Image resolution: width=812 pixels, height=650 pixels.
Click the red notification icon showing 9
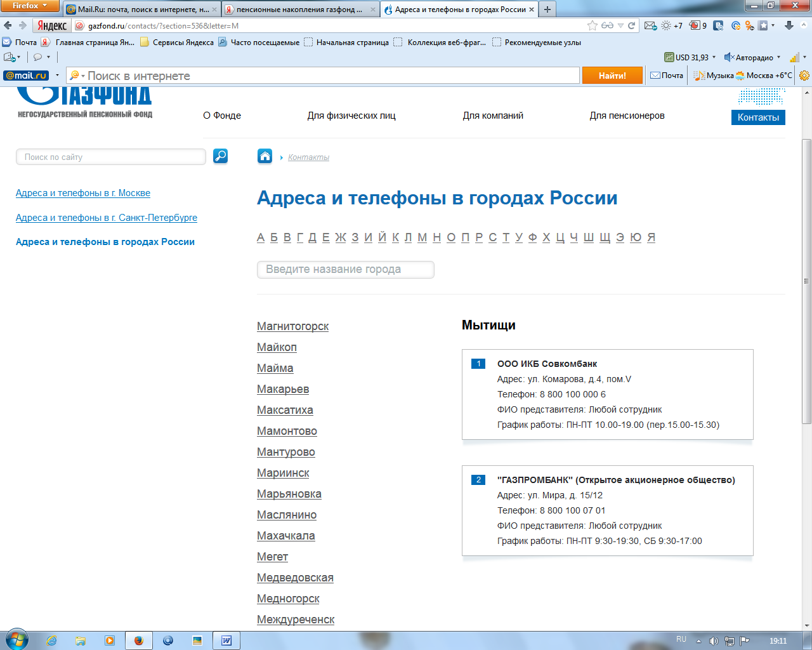tap(698, 25)
